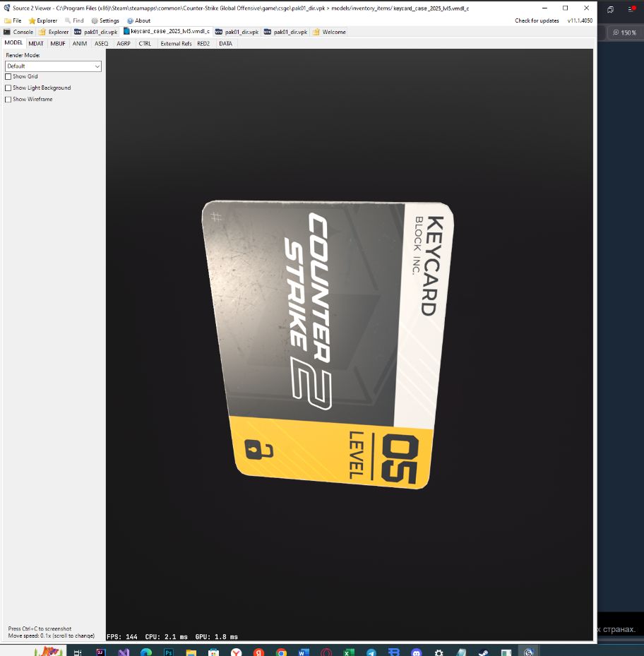
Task: Enable the Show Grid checkbox
Action: coord(8,76)
